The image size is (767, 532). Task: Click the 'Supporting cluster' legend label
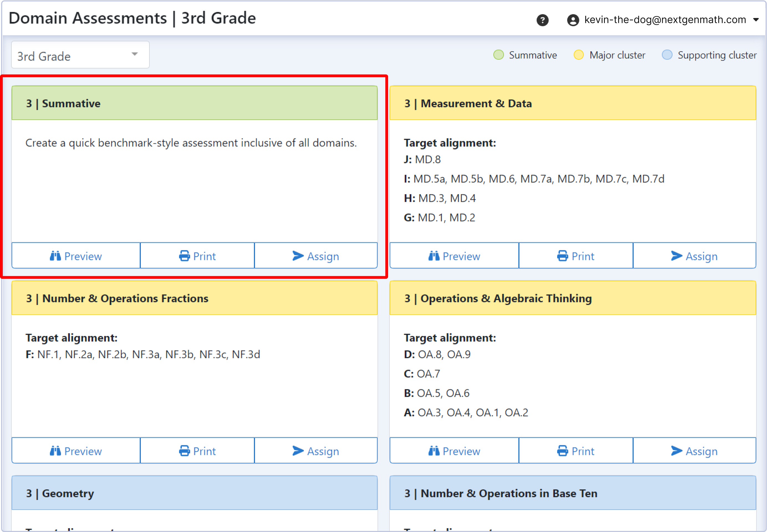pos(717,55)
